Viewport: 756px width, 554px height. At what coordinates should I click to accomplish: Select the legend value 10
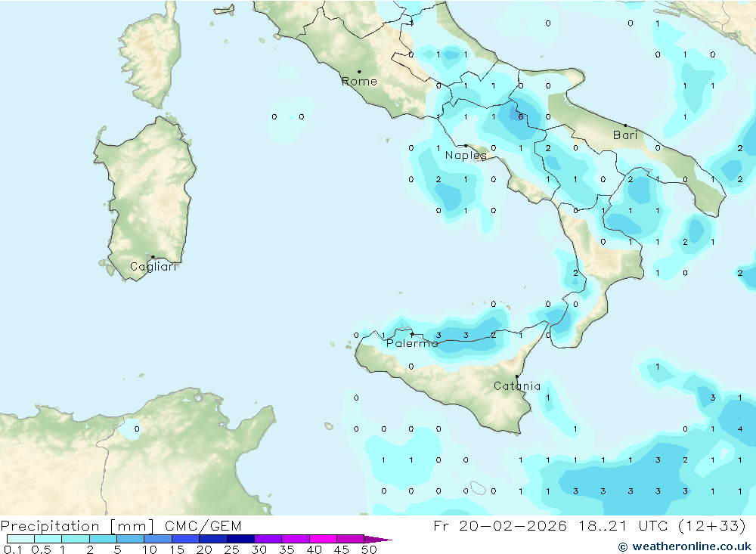click(150, 549)
